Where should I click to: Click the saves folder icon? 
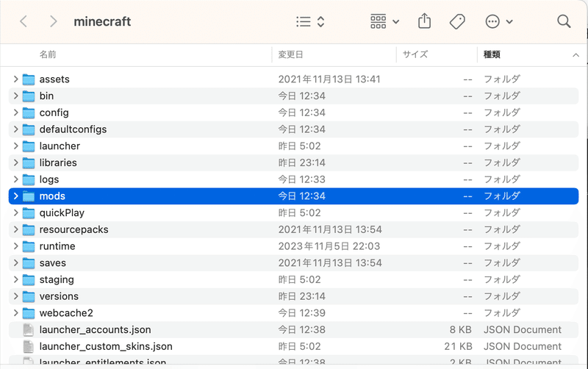coord(29,263)
